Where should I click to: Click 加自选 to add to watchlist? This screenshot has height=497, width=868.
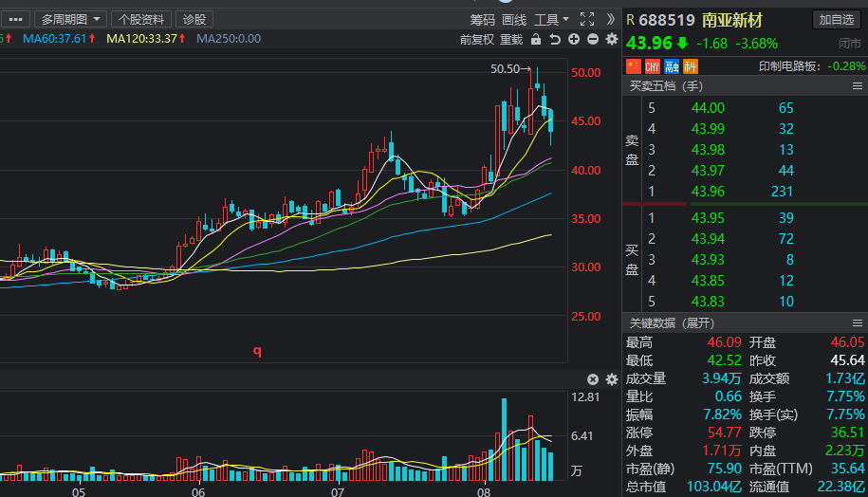pyautogui.click(x=837, y=20)
